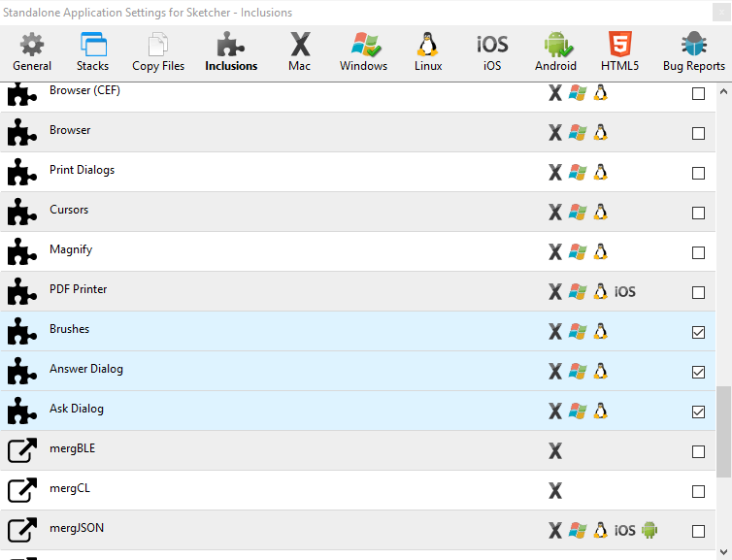The image size is (732, 560).
Task: Click the Magnify puzzle piece icon
Action: (x=21, y=252)
